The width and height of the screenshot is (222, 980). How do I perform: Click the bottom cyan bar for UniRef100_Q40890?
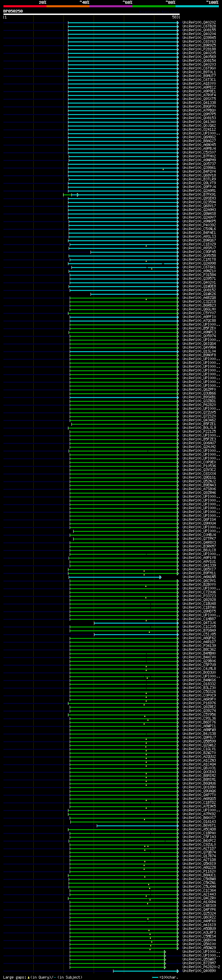(146, 971)
